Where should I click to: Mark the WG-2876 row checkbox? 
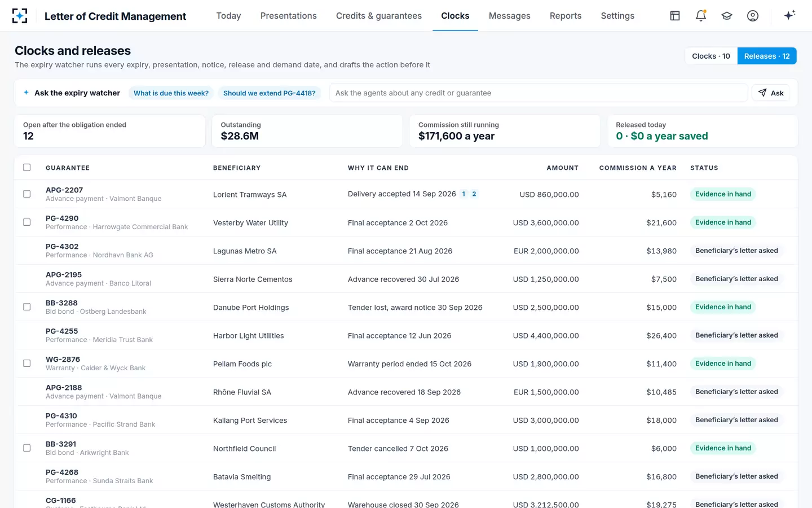tap(27, 364)
